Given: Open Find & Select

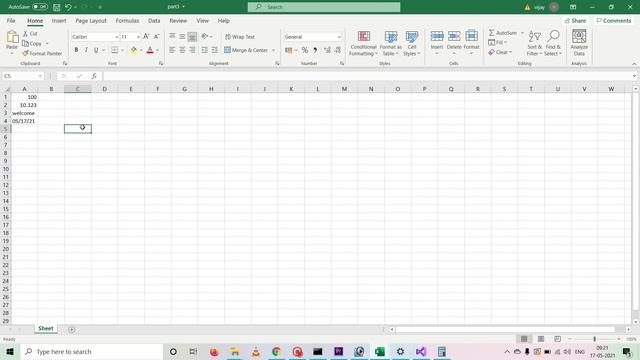Looking at the screenshot, I should pos(553,43).
